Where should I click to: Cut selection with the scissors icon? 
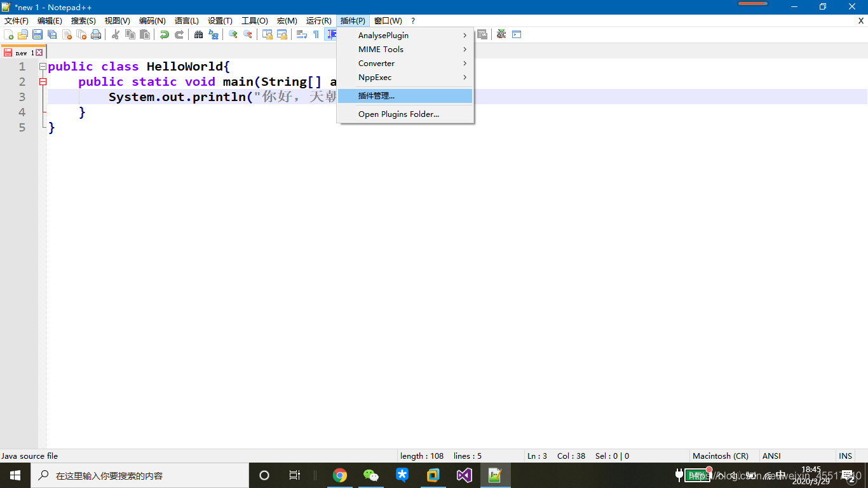click(x=116, y=34)
